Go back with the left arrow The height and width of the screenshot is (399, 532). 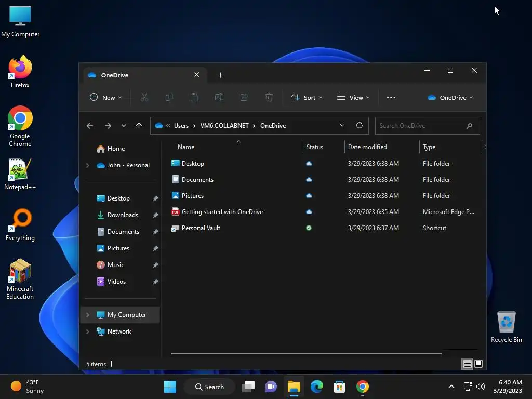pyautogui.click(x=90, y=126)
